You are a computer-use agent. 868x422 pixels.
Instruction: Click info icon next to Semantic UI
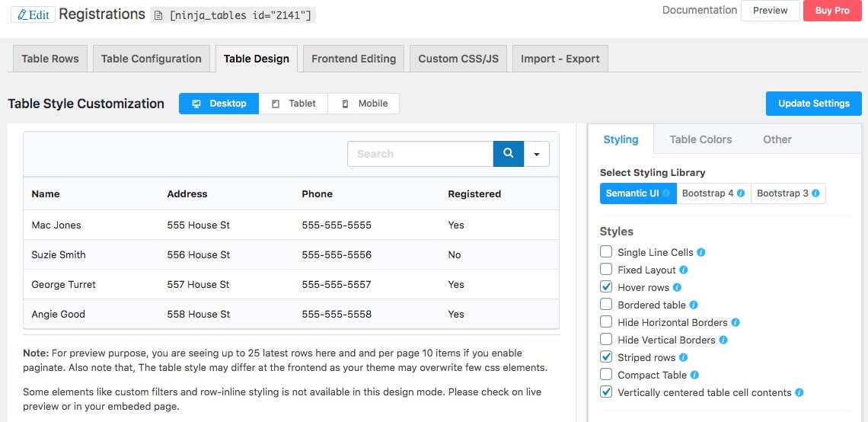pos(666,193)
